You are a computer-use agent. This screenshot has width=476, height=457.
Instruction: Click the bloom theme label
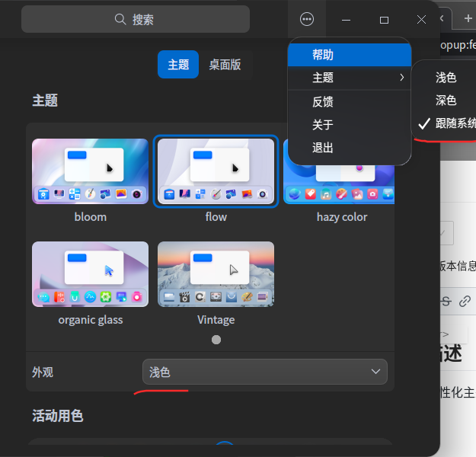(91, 217)
